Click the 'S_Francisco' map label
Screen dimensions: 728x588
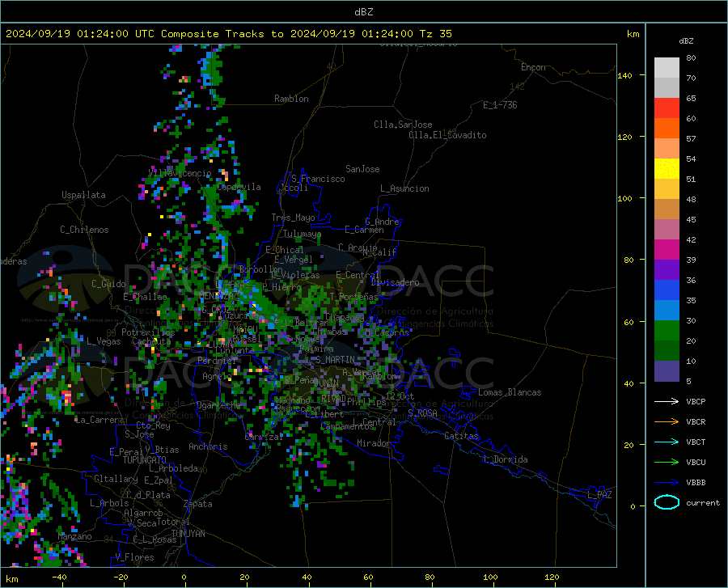click(x=318, y=179)
